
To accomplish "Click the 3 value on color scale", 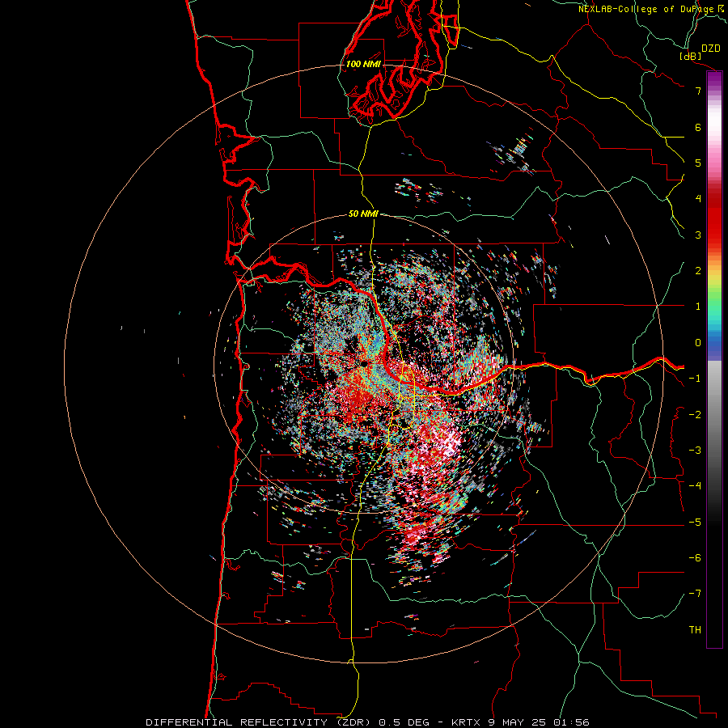I will point(698,235).
